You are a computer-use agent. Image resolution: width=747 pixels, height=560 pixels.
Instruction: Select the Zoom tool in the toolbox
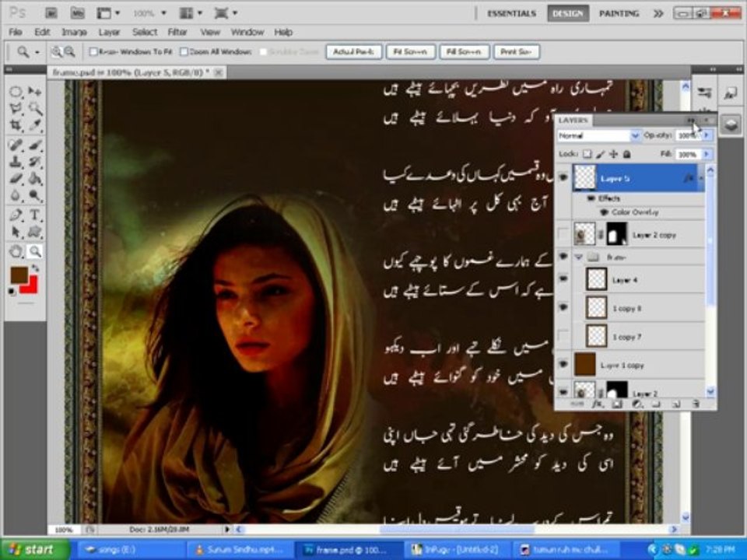pyautogui.click(x=34, y=251)
